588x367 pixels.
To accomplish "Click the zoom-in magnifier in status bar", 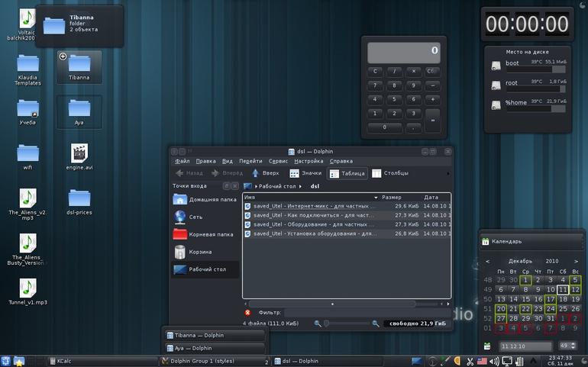I will click(376, 324).
